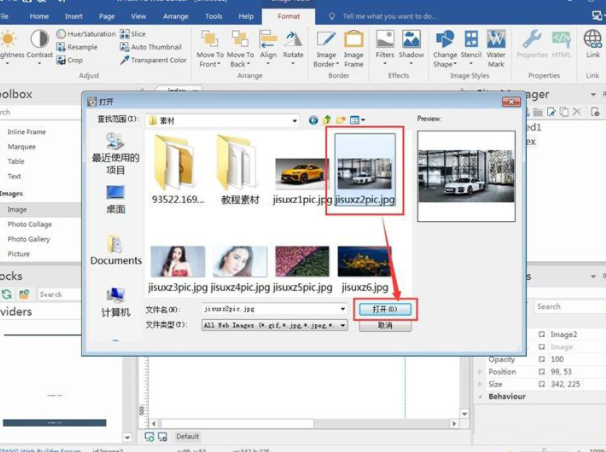This screenshot has width=606, height=452.
Task: Go to 桌面 (Desktop) in places bar
Action: [x=115, y=200]
